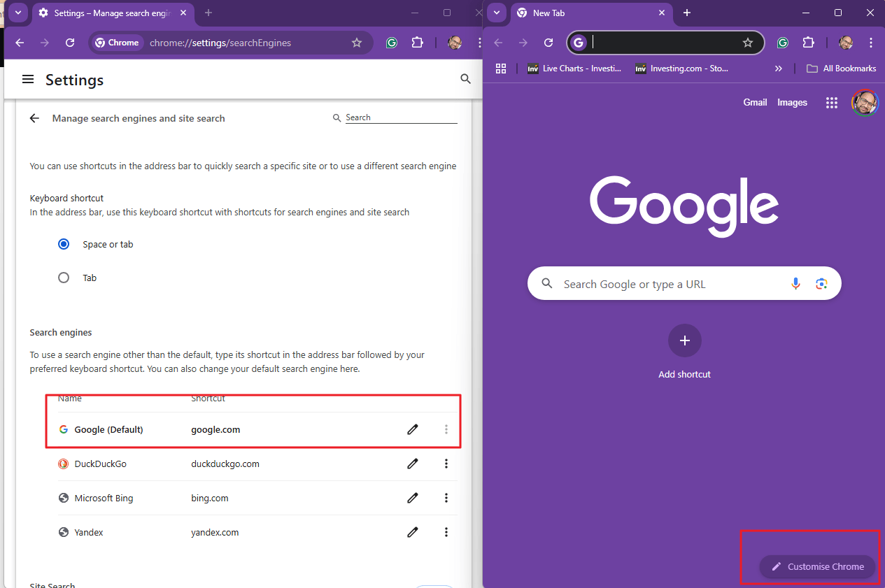The width and height of the screenshot is (885, 588).
Task: Select the duckduckgo.com shortcut text
Action: point(225,464)
